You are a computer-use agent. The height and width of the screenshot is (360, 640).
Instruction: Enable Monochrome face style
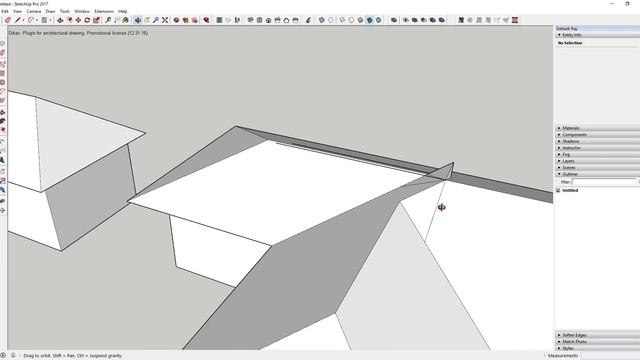click(378, 20)
